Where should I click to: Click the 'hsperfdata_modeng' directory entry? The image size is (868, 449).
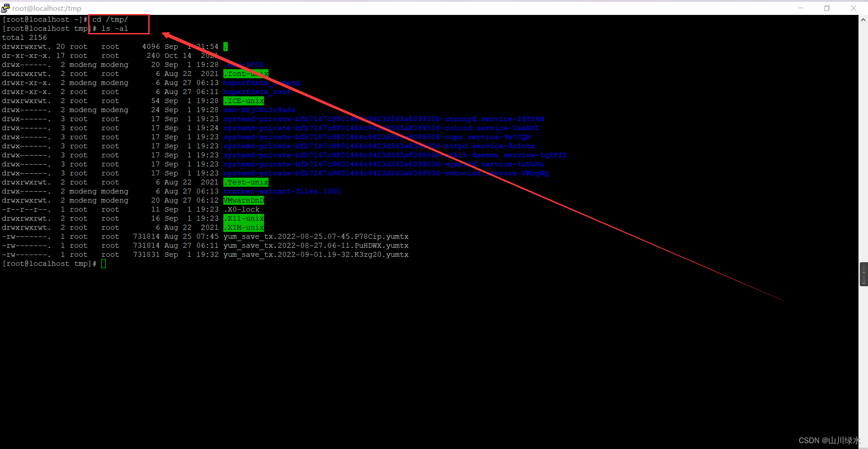[262, 83]
